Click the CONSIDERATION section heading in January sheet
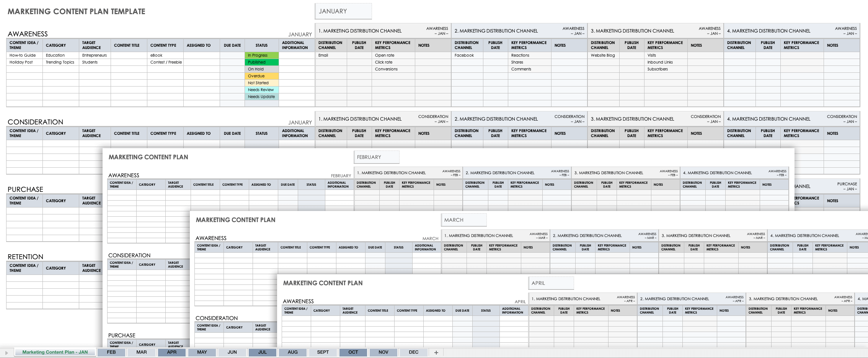The image size is (868, 358). pyautogui.click(x=35, y=122)
